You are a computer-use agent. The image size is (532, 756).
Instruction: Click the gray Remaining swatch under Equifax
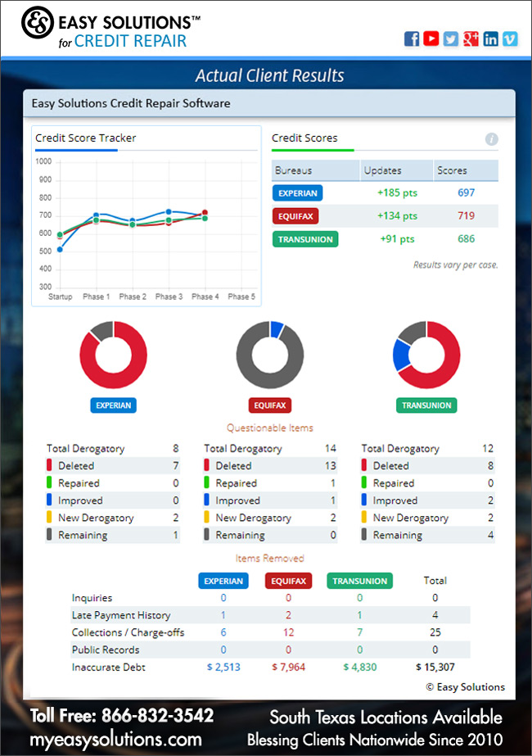207,535
